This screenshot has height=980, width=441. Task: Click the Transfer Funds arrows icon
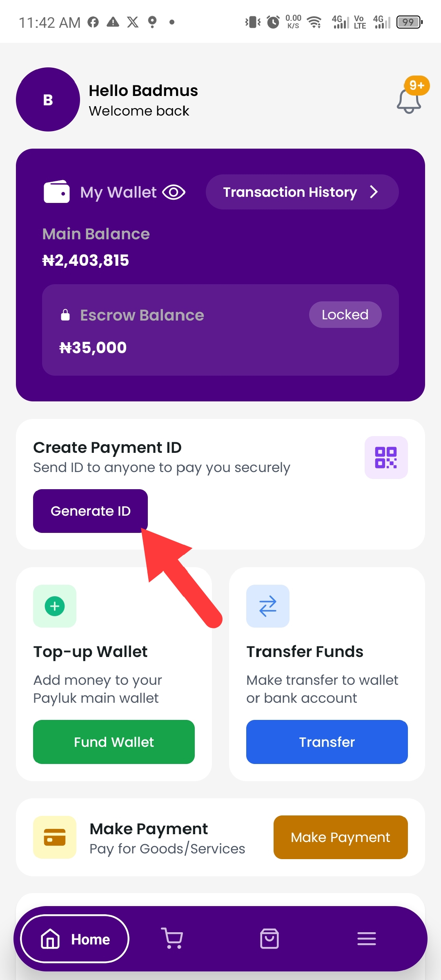tap(268, 606)
